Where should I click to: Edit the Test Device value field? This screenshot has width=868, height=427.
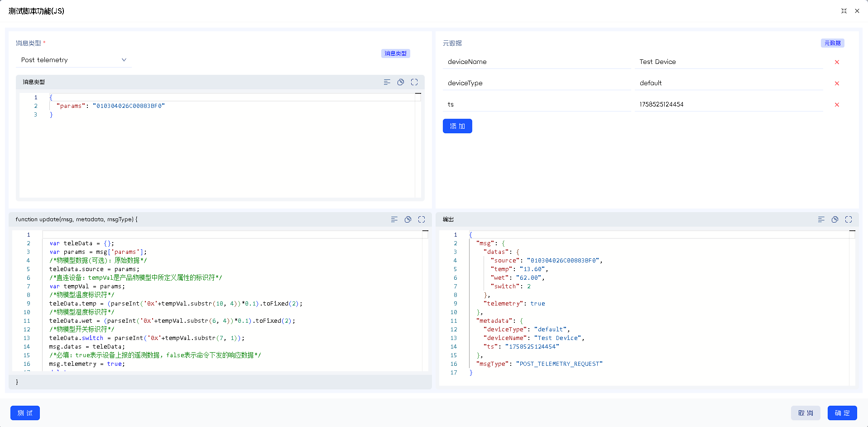728,62
